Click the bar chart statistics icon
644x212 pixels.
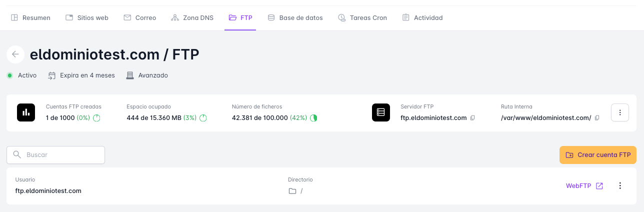click(26, 112)
